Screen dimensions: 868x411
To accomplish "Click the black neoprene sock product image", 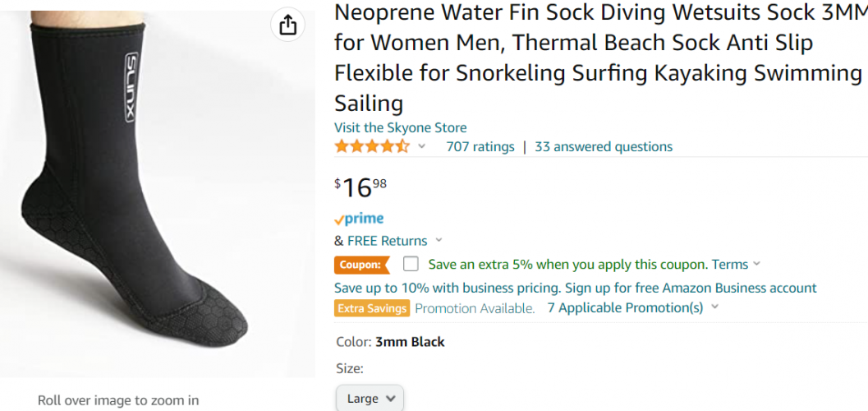I will click(x=156, y=189).
